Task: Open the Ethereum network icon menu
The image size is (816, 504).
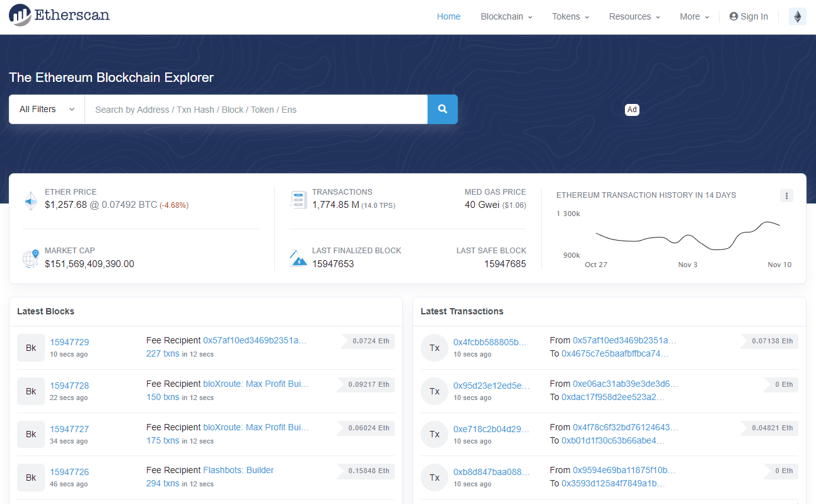Action: [x=798, y=16]
